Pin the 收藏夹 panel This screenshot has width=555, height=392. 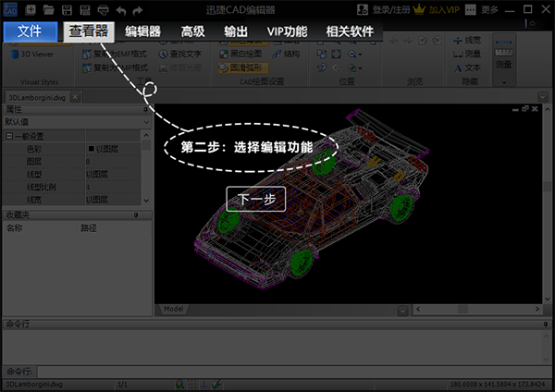136,215
